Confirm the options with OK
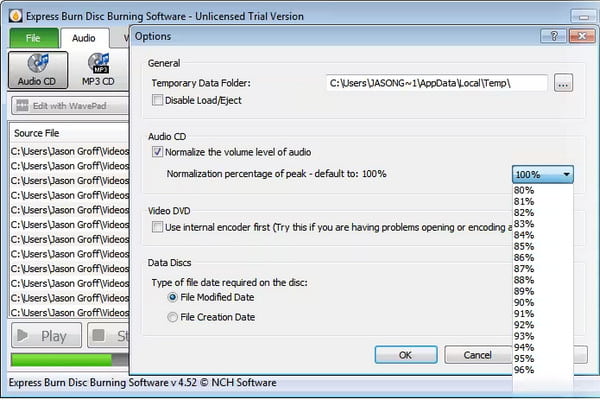Screen dimensions: 600x400 click(406, 355)
